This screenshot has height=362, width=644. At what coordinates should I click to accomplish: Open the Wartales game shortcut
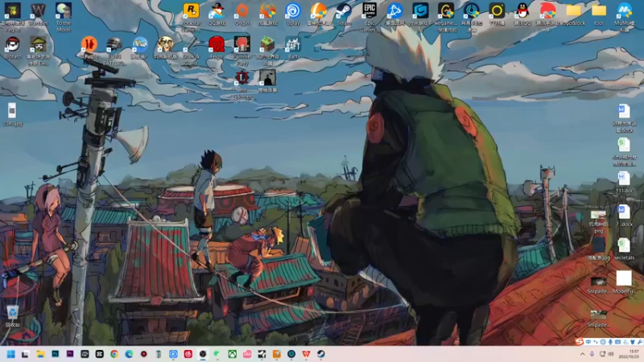point(38,14)
